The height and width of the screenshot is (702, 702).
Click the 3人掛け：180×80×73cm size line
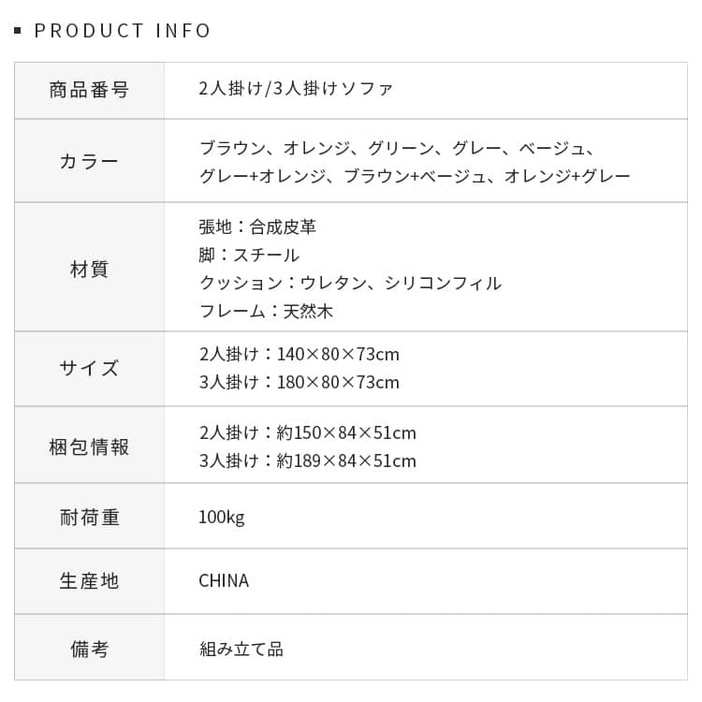[299, 382]
